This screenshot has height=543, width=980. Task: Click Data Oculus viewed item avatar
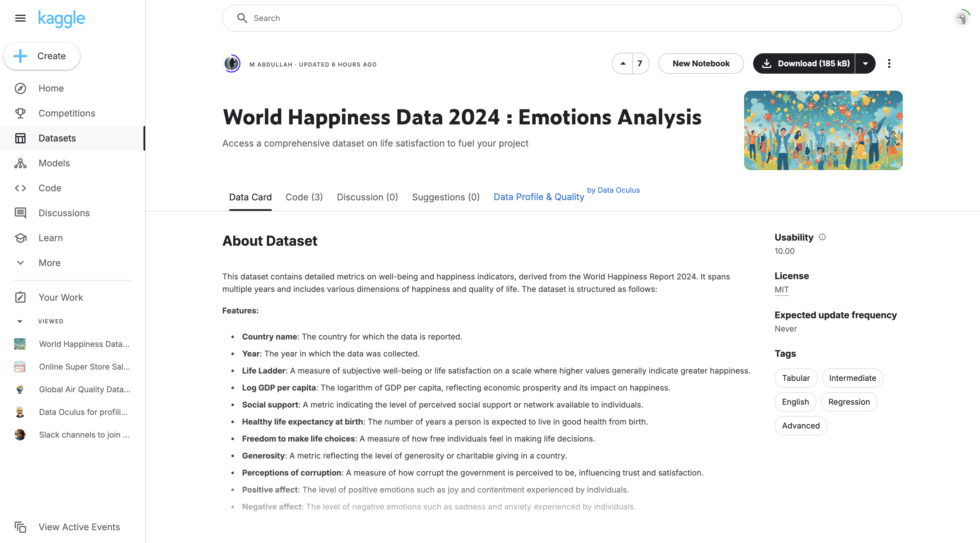coord(20,412)
